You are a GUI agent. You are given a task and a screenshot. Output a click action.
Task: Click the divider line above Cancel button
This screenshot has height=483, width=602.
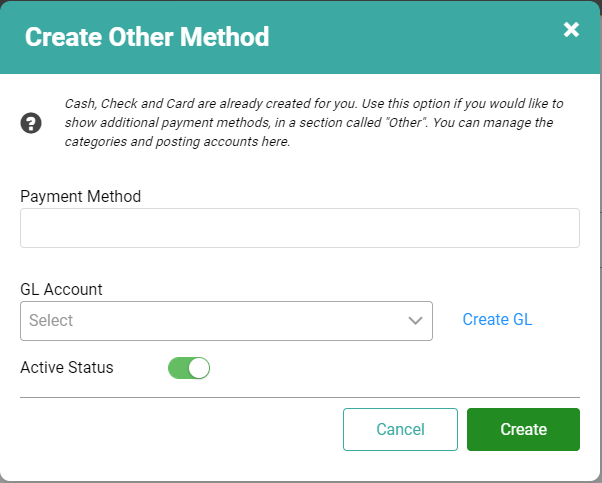tap(300, 397)
